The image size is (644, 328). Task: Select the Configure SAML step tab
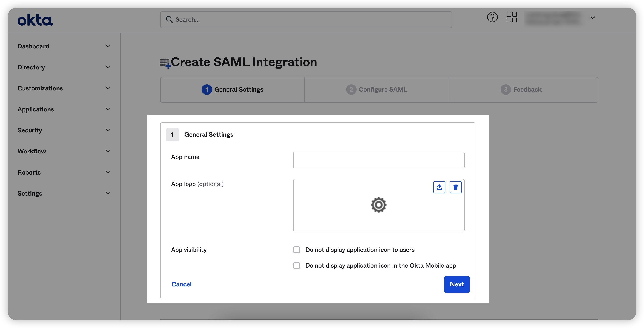377,90
